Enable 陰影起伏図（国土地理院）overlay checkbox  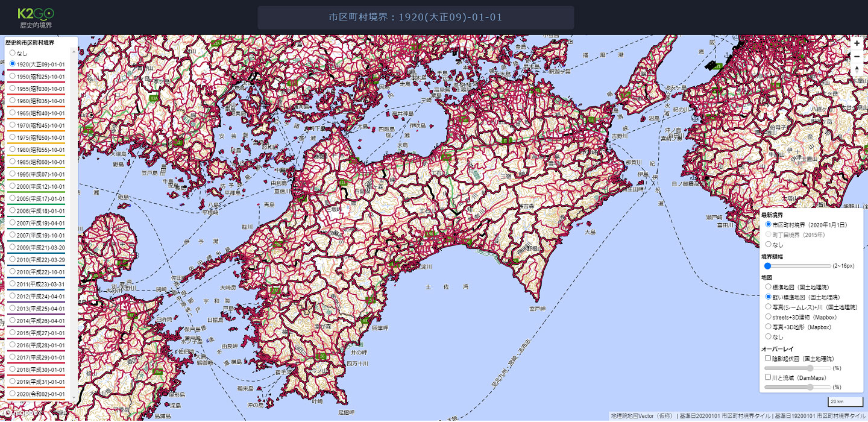[x=768, y=358]
